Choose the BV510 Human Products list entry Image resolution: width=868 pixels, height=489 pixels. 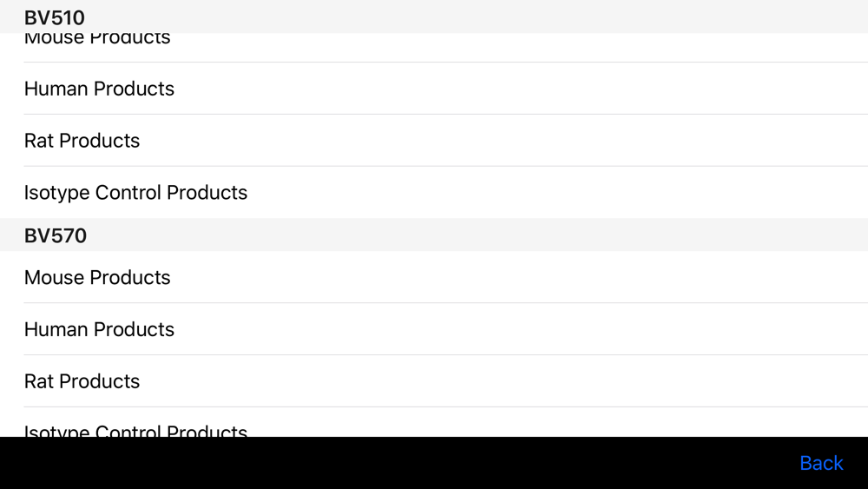click(434, 89)
